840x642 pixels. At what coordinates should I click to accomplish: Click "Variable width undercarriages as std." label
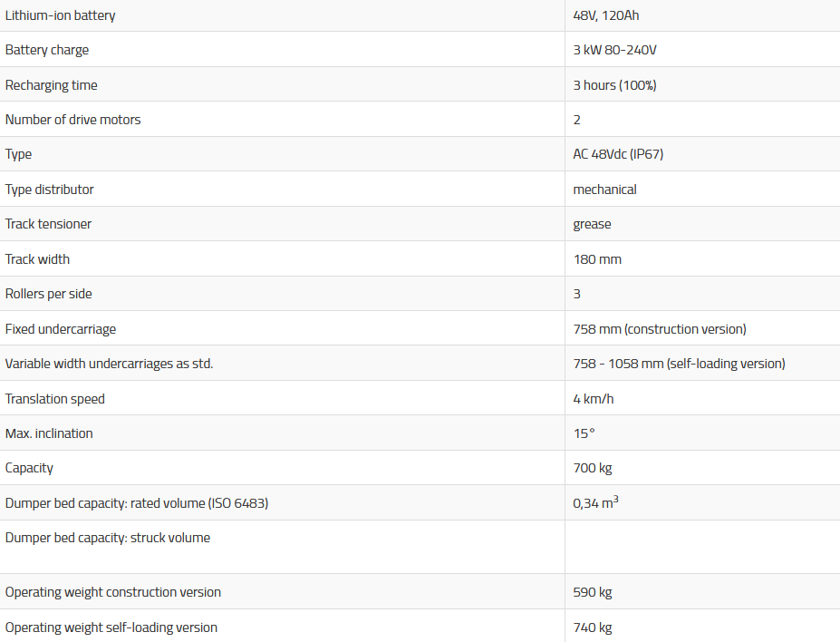coord(110,364)
